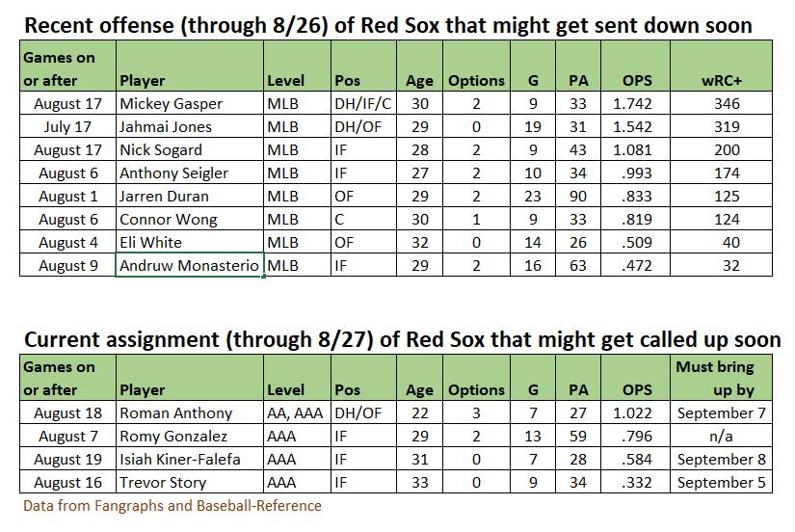Click the Data from Fangraphs source note
Screen dimensions: 795x532
172,505
